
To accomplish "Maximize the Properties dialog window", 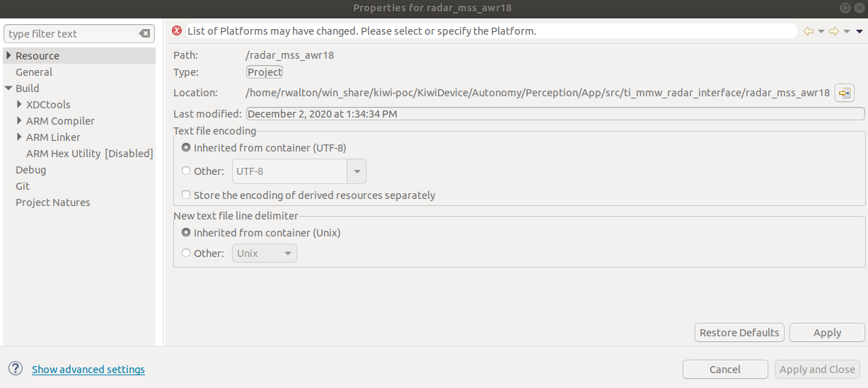I will click(845, 8).
